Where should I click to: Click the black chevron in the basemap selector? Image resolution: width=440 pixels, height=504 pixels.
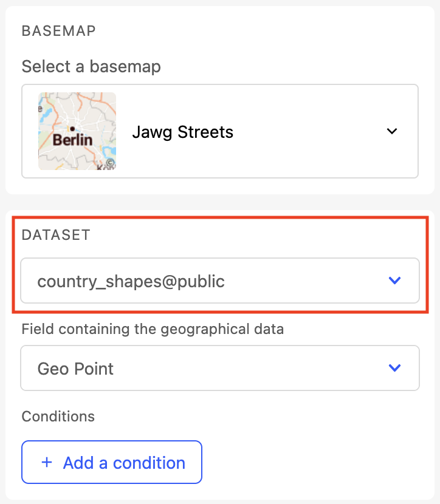coord(392,131)
